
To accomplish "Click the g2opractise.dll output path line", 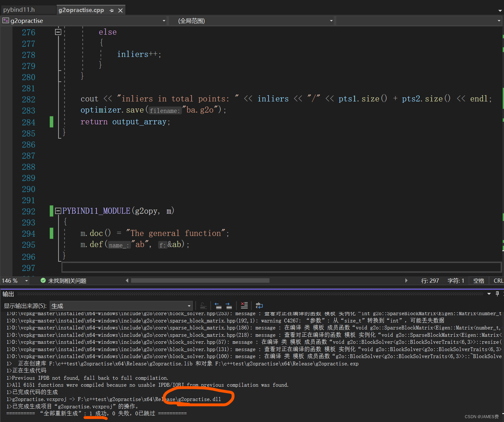I will [x=114, y=399].
